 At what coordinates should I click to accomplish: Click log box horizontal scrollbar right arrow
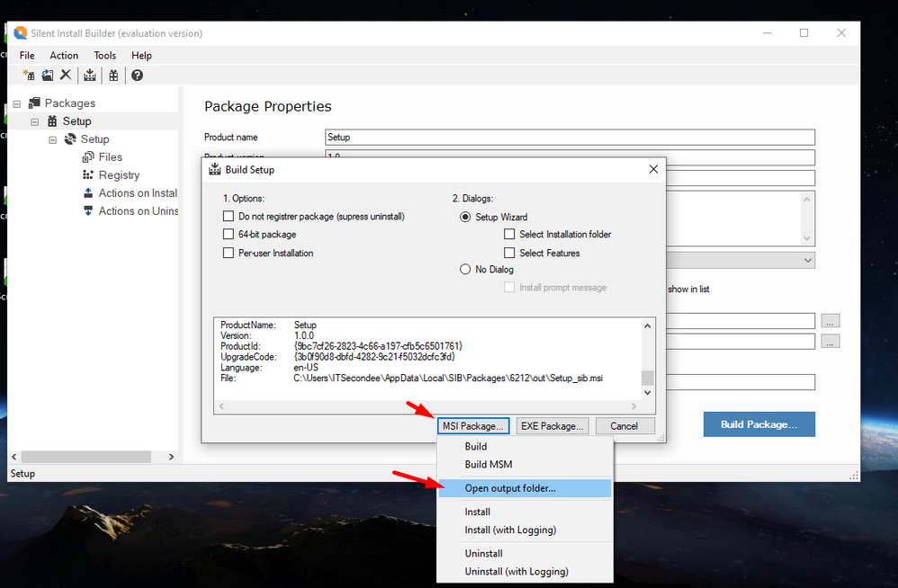634,406
